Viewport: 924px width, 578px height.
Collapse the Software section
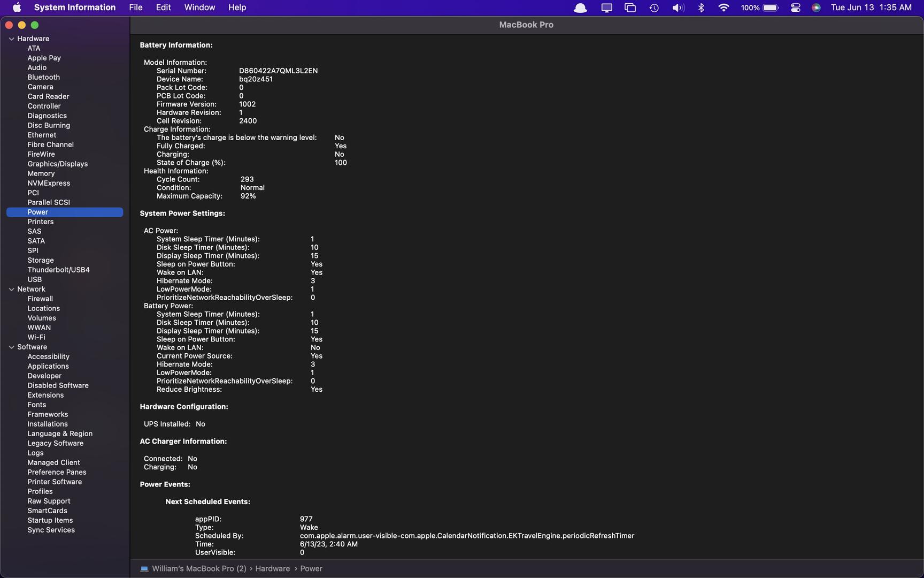click(11, 347)
